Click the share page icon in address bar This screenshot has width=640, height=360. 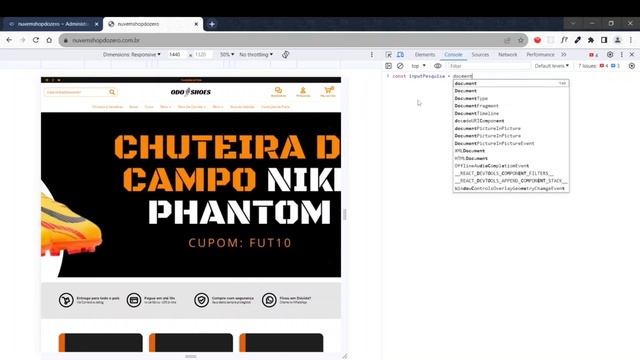[x=507, y=40]
